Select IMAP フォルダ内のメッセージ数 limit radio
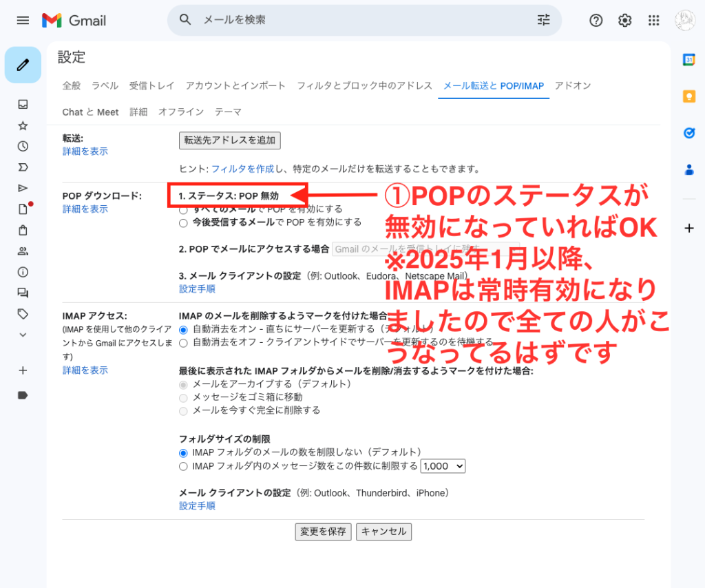The image size is (705, 588). click(183, 466)
